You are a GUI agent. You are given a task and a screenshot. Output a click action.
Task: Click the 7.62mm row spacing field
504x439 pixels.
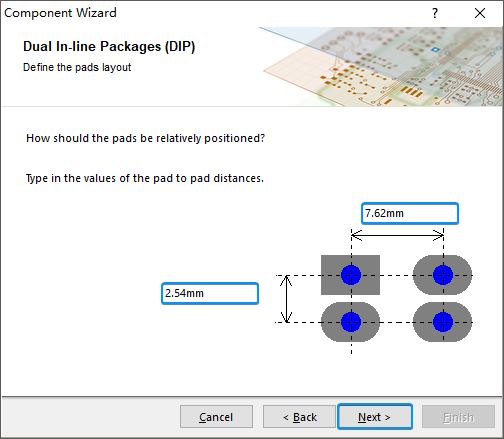410,213
